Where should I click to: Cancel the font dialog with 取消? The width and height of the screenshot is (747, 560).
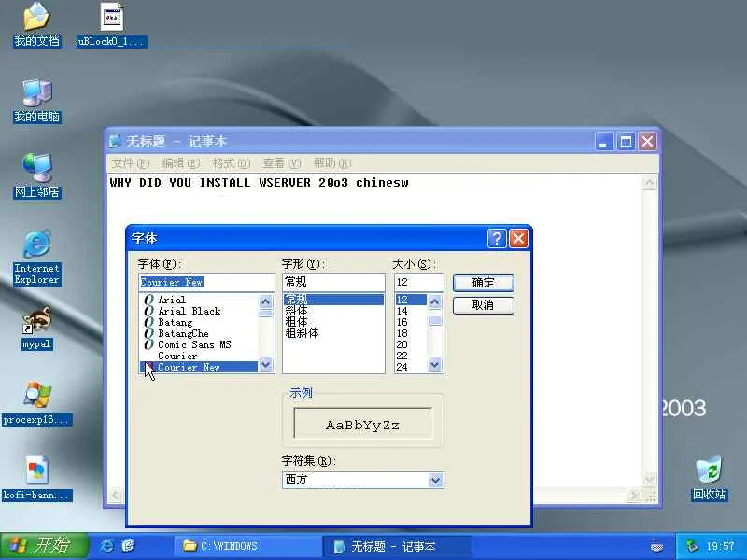[x=483, y=305]
